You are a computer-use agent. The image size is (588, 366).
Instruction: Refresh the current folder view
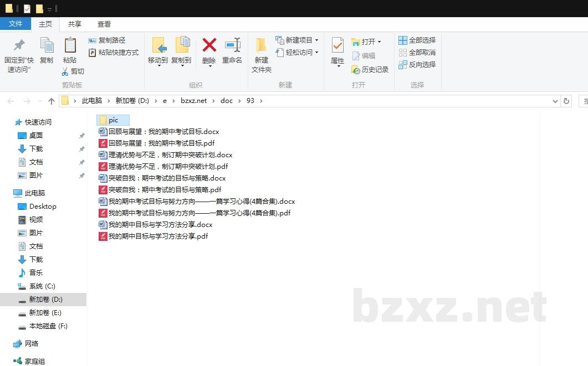(566, 101)
